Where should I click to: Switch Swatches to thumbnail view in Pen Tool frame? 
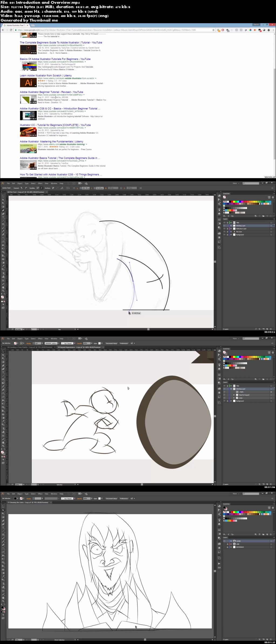(273, 197)
